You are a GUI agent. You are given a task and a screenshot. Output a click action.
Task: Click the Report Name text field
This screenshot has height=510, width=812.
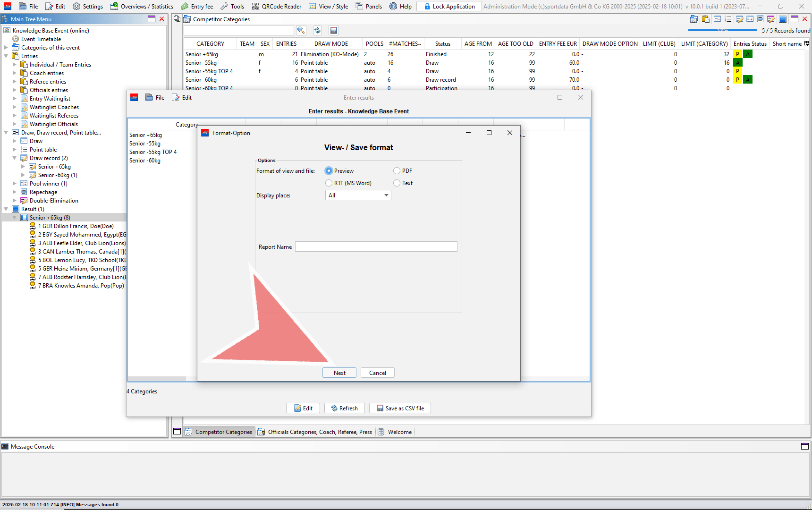pos(376,247)
